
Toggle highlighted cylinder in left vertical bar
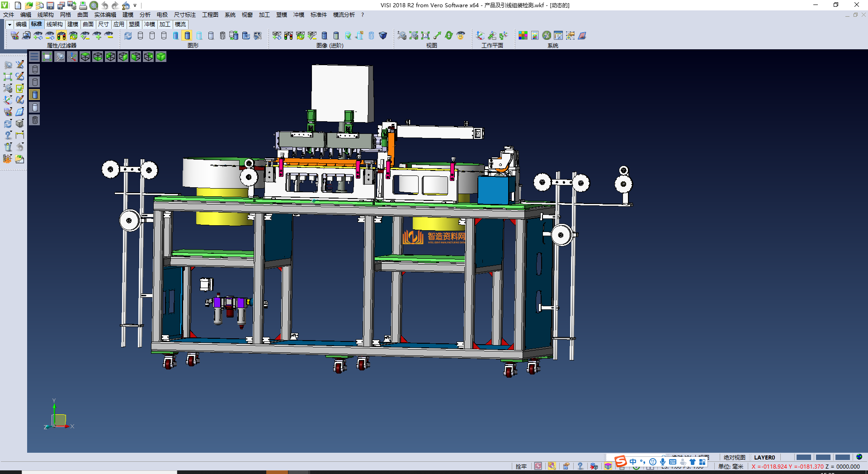[35, 95]
